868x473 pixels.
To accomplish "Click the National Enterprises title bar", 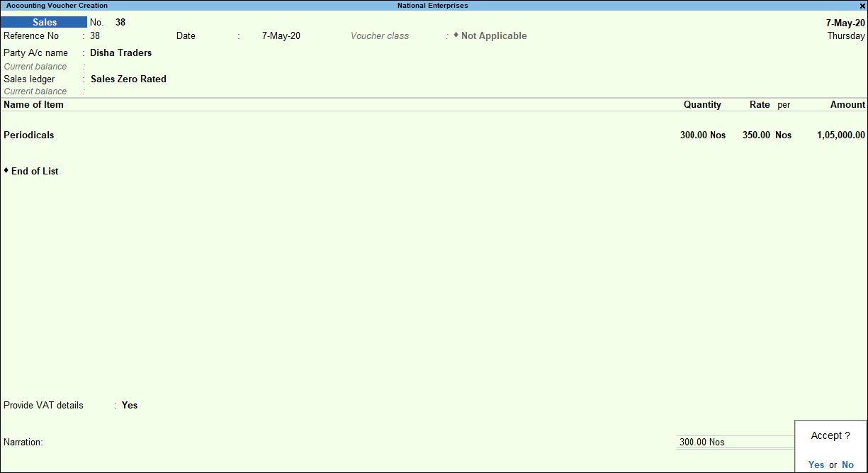I will point(434,5).
